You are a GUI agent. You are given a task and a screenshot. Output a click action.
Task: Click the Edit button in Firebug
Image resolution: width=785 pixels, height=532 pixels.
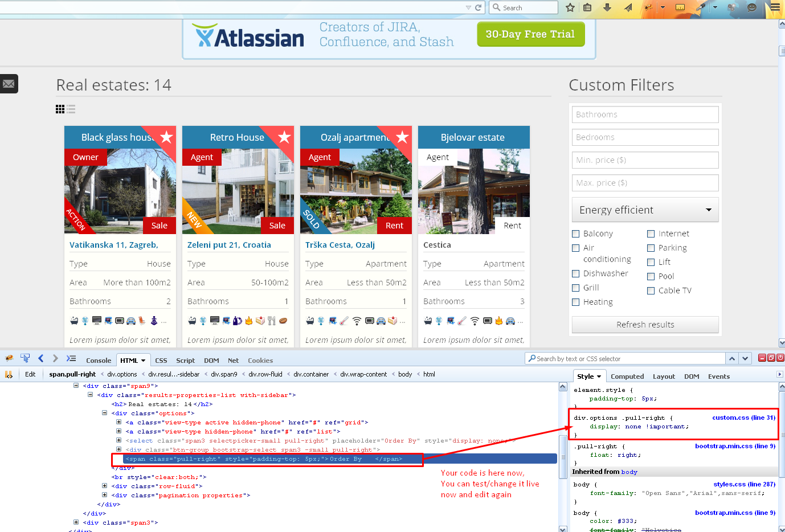[30, 374]
